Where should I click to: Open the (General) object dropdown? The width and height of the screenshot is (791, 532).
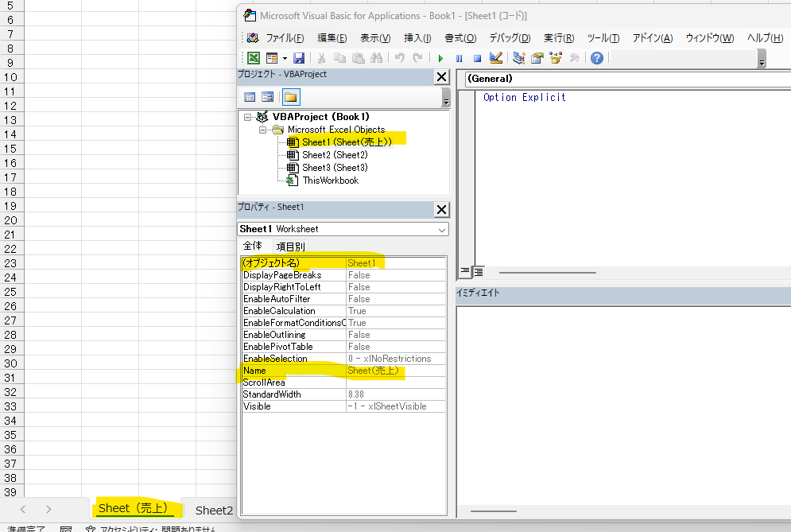click(x=628, y=79)
